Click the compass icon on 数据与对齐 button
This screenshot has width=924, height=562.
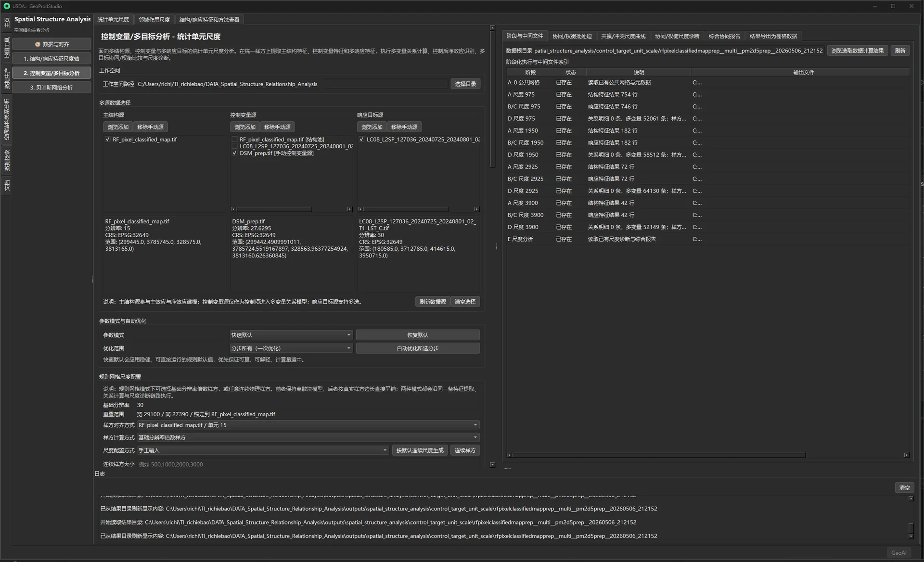point(38,44)
